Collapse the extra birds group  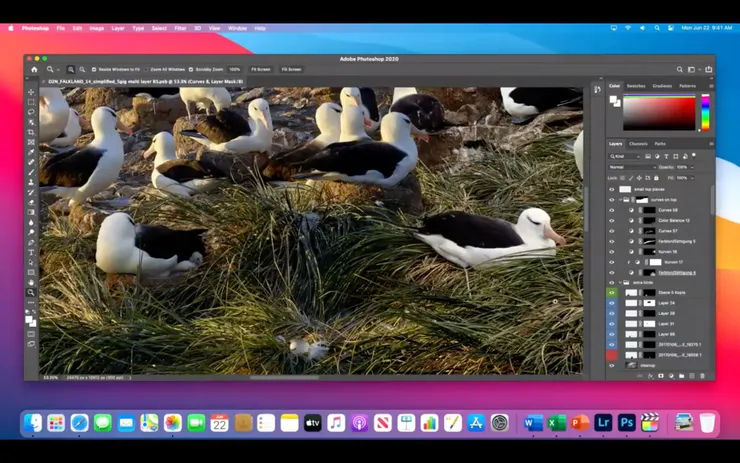pos(620,282)
